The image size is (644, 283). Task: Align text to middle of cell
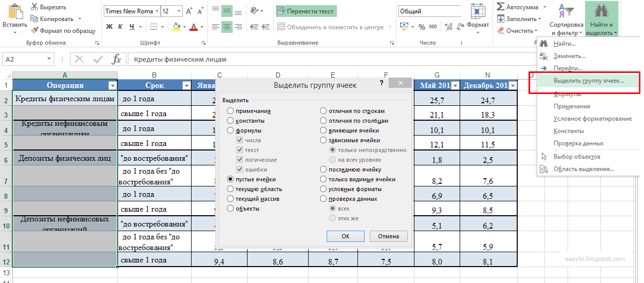pos(228,10)
